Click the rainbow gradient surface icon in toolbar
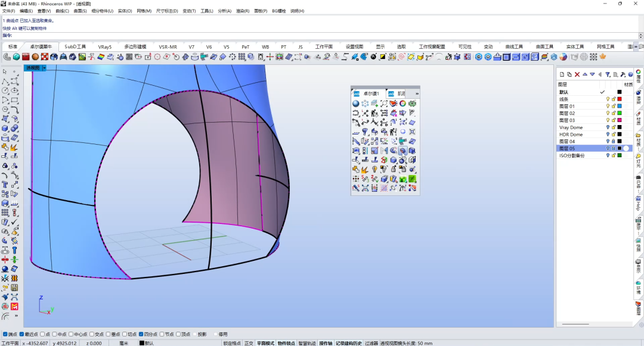Viewport: 644px width, 346px height. click(101, 57)
